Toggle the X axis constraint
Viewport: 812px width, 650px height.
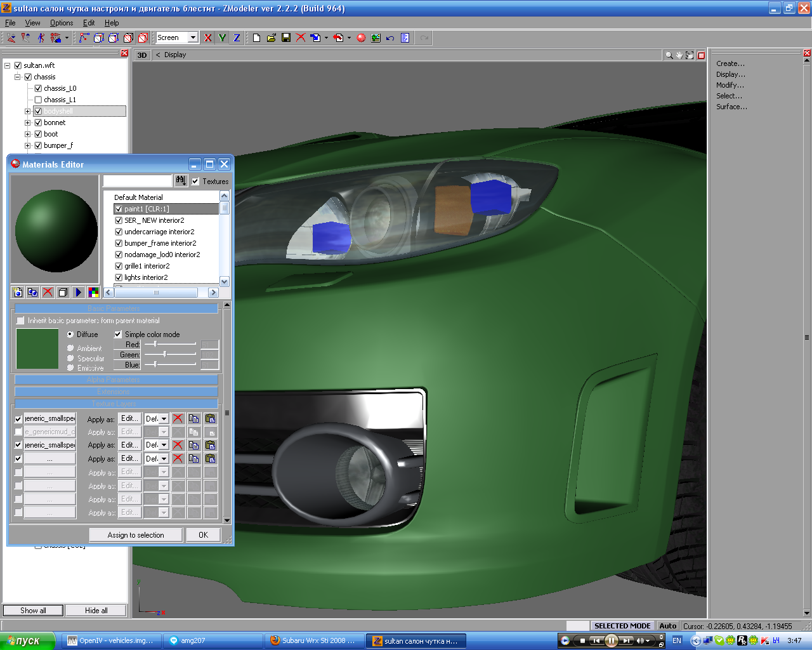coord(207,38)
